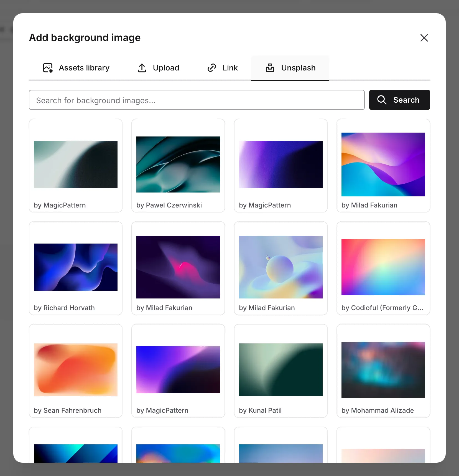
Task: Select the green gradient by Kunal Patil
Action: (x=281, y=370)
